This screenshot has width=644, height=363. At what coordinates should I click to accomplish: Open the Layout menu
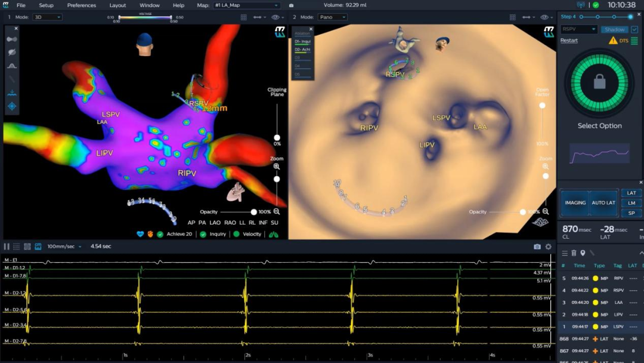117,5
